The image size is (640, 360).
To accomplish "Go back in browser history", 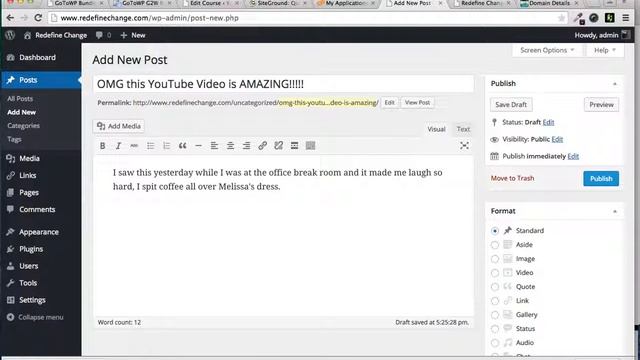I will tap(10, 18).
